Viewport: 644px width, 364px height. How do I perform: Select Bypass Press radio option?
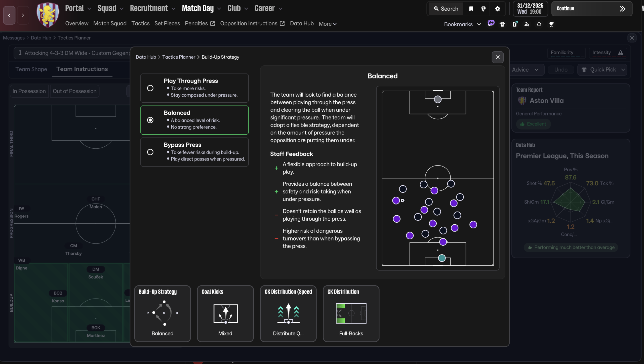point(150,152)
